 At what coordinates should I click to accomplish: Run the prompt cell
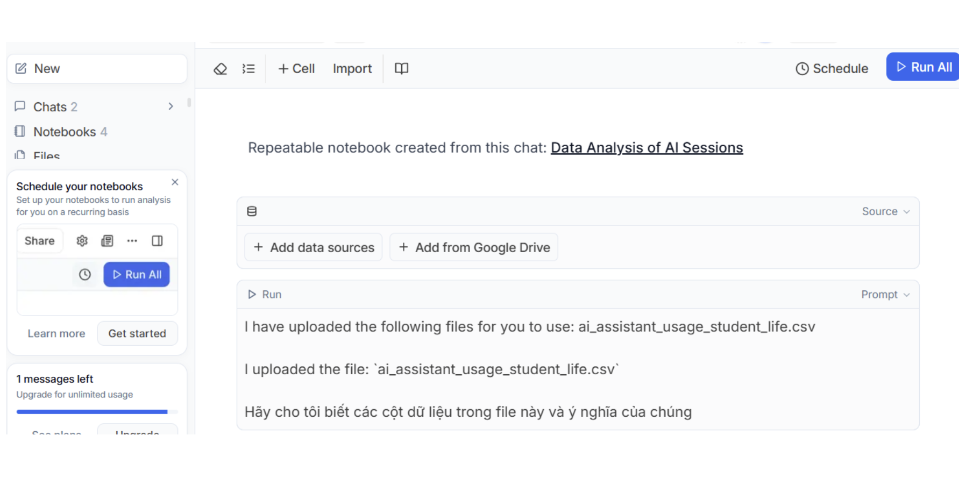tap(265, 295)
